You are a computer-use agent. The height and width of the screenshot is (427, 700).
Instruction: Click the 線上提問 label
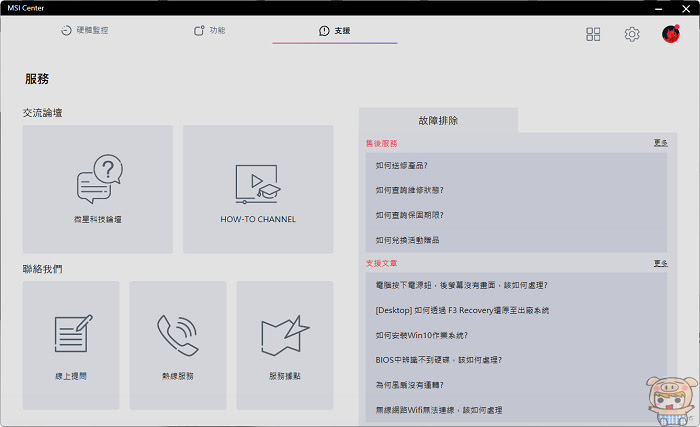click(71, 376)
